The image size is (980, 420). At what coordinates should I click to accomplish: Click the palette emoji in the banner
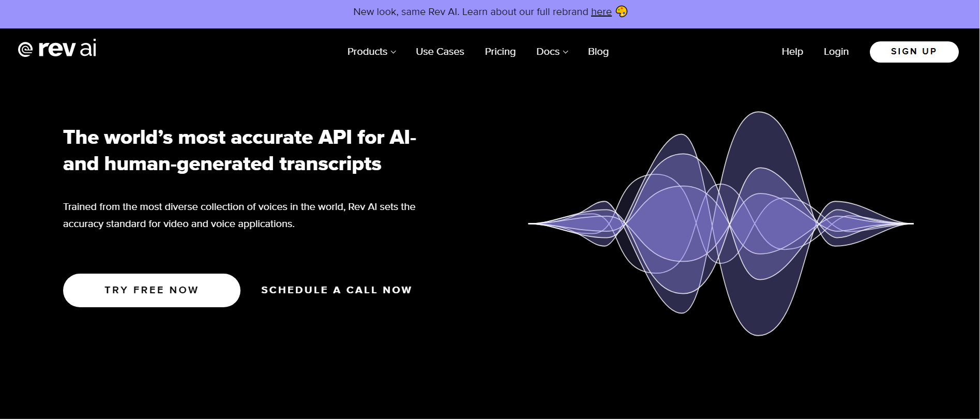pos(622,11)
